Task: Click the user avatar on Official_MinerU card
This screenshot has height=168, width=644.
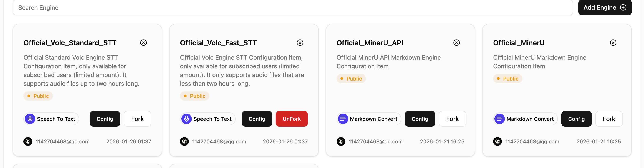Action: point(497,141)
